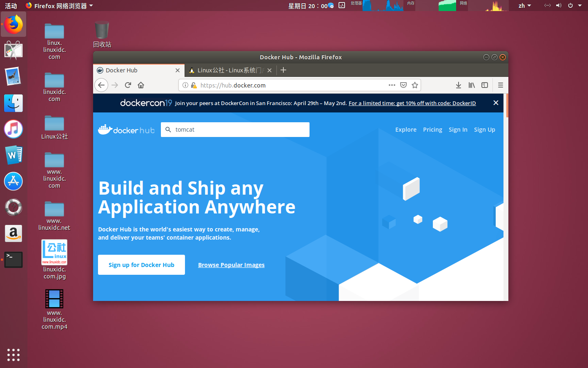Open the zh input language dropdown

pyautogui.click(x=525, y=6)
